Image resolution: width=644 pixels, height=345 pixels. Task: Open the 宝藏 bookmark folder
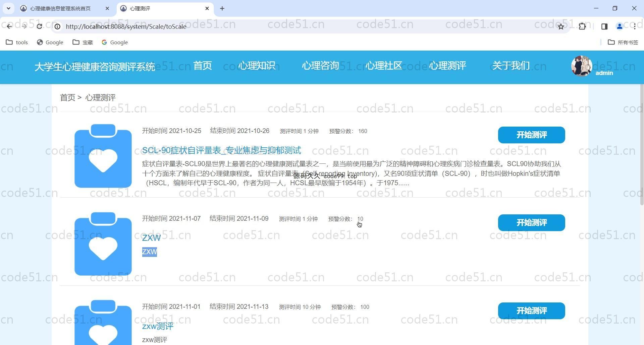click(x=83, y=42)
